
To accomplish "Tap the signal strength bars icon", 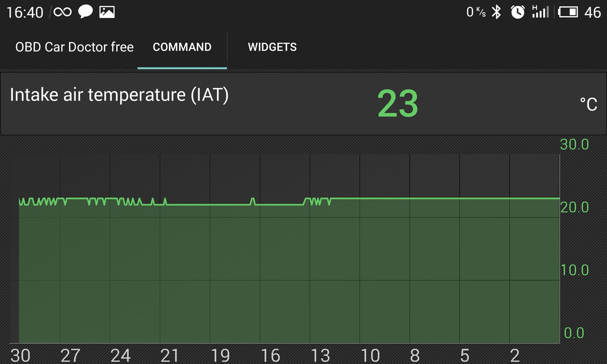I will pos(540,12).
